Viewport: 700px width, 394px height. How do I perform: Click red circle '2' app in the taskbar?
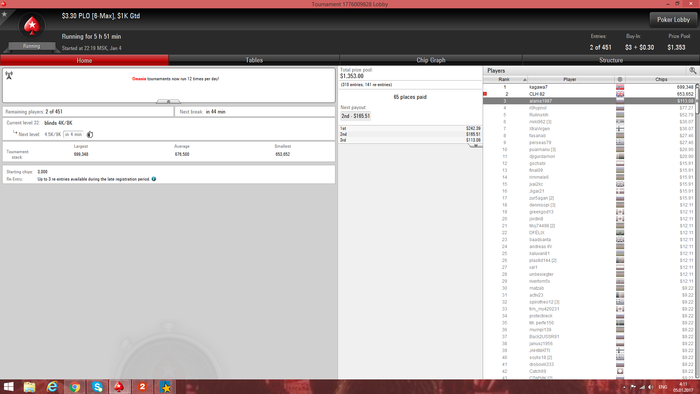coord(142,387)
